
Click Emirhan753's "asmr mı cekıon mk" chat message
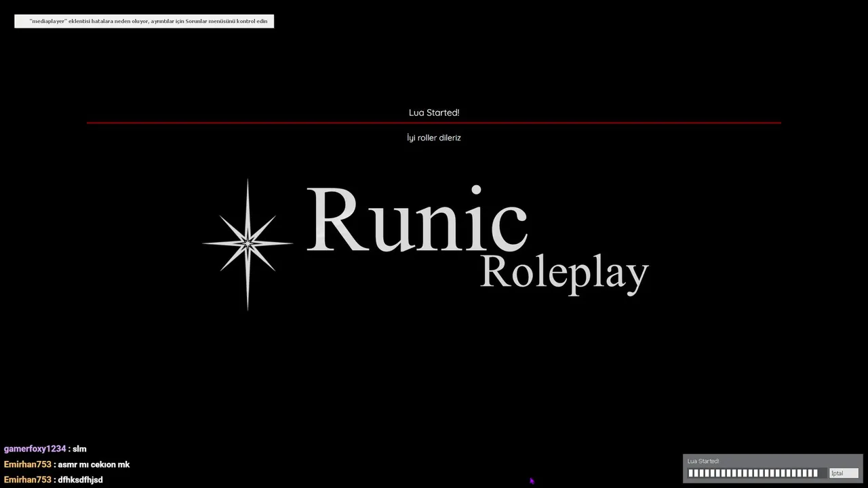(x=94, y=464)
